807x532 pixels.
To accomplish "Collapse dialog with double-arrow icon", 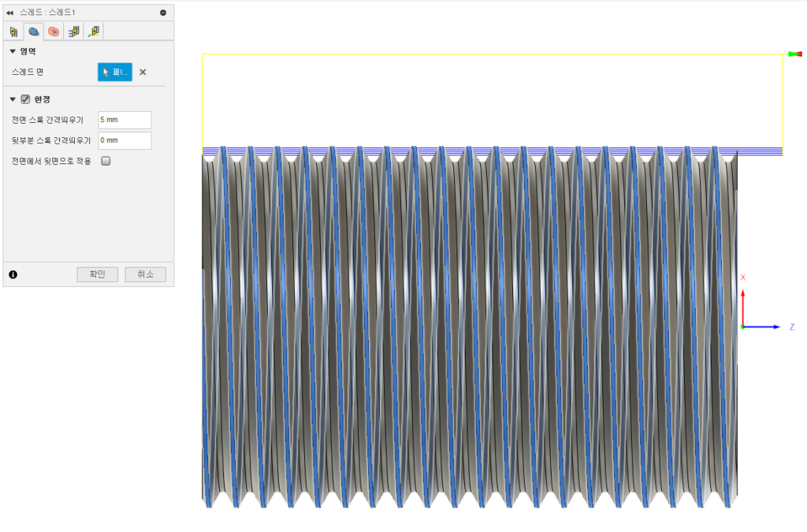I will click(x=9, y=13).
